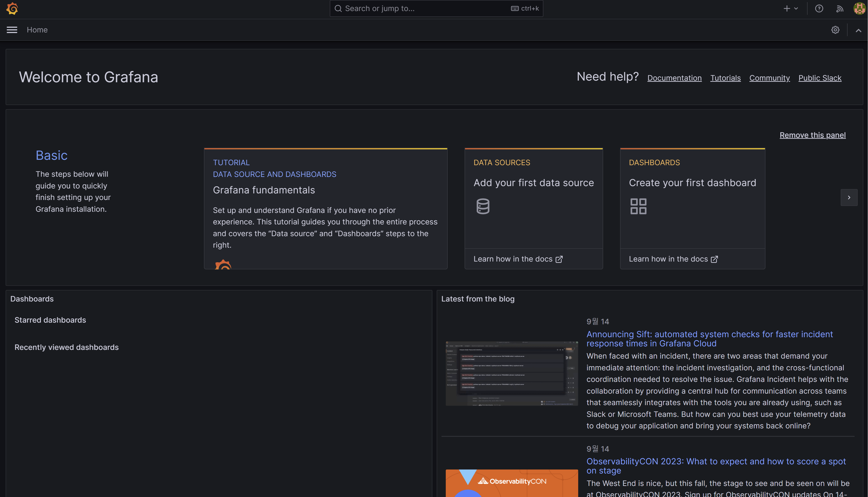This screenshot has width=868, height=497.
Task: Select Home in the breadcrumb
Action: 37,30
